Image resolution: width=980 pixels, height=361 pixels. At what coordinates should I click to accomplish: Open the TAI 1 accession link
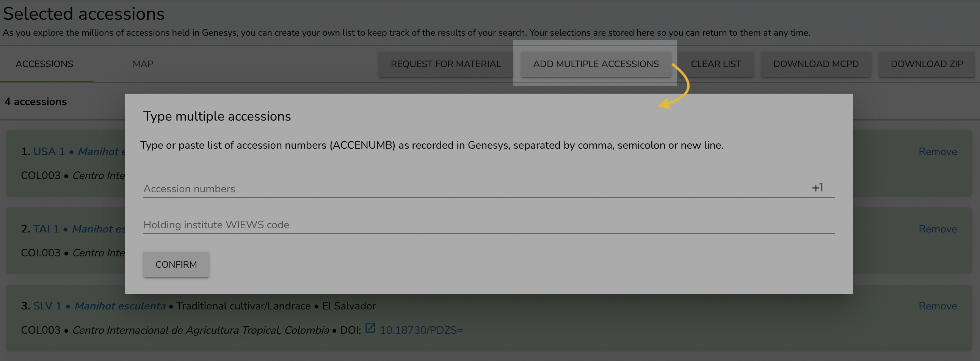45,229
